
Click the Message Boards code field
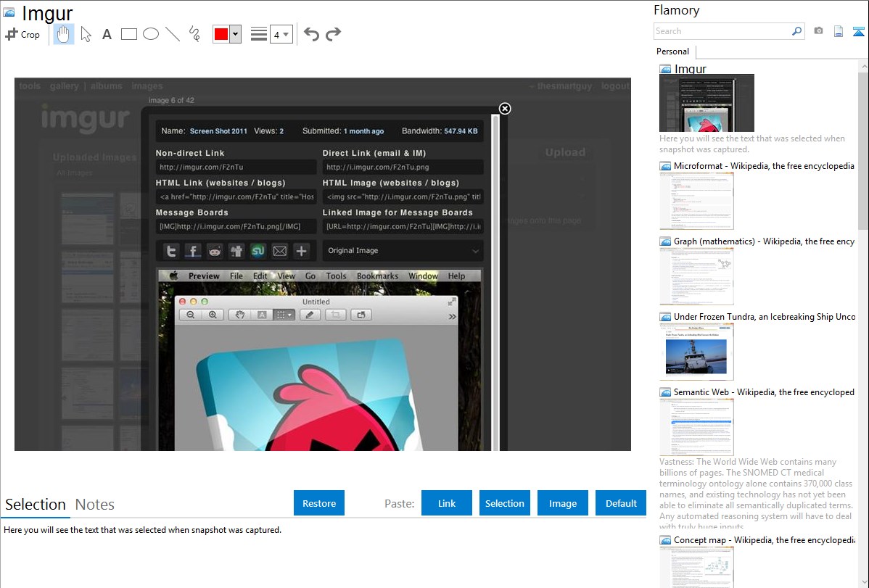(x=236, y=226)
